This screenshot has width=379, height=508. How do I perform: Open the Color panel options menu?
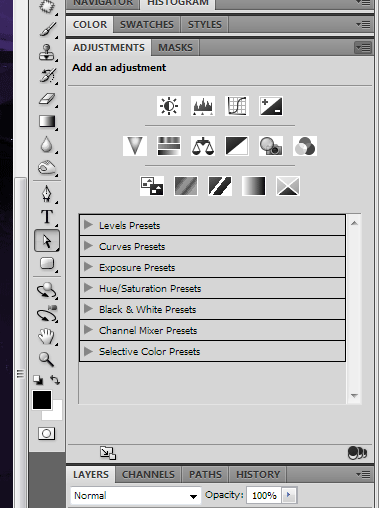(x=363, y=24)
